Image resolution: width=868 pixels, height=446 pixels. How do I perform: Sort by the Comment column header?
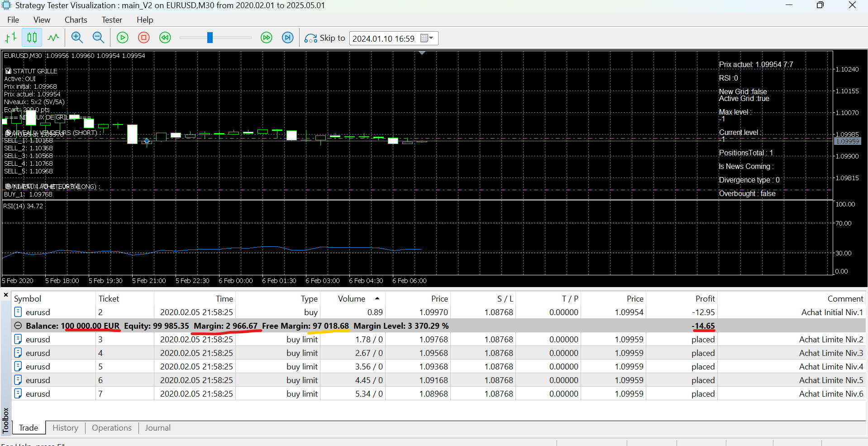point(845,299)
